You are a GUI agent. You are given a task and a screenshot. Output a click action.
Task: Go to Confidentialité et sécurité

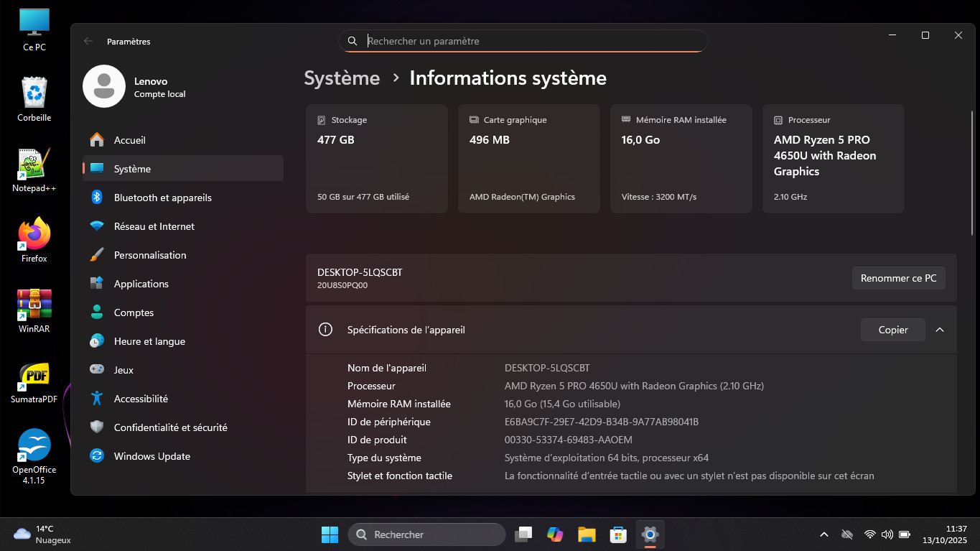click(170, 427)
